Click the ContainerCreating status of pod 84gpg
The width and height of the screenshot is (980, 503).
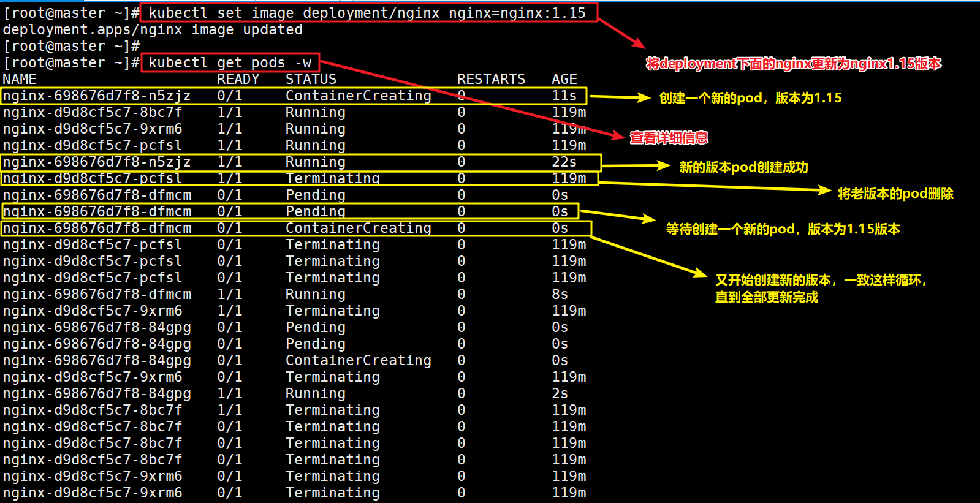[x=359, y=360]
